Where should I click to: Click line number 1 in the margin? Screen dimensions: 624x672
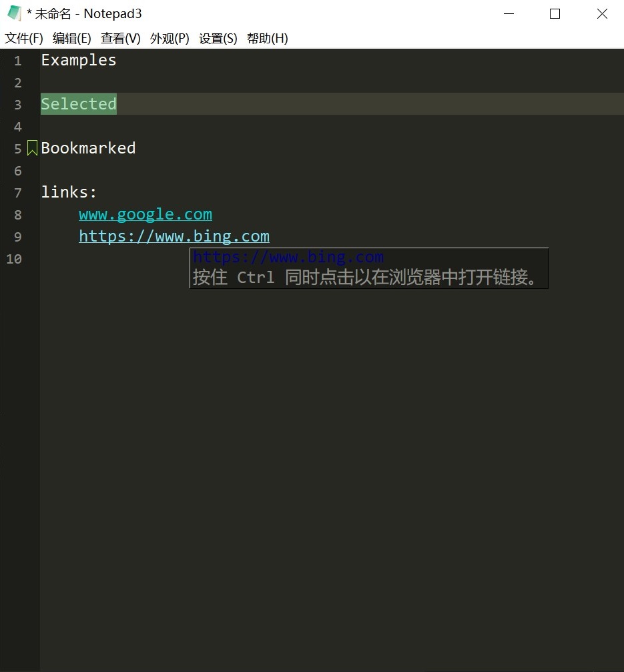17,60
